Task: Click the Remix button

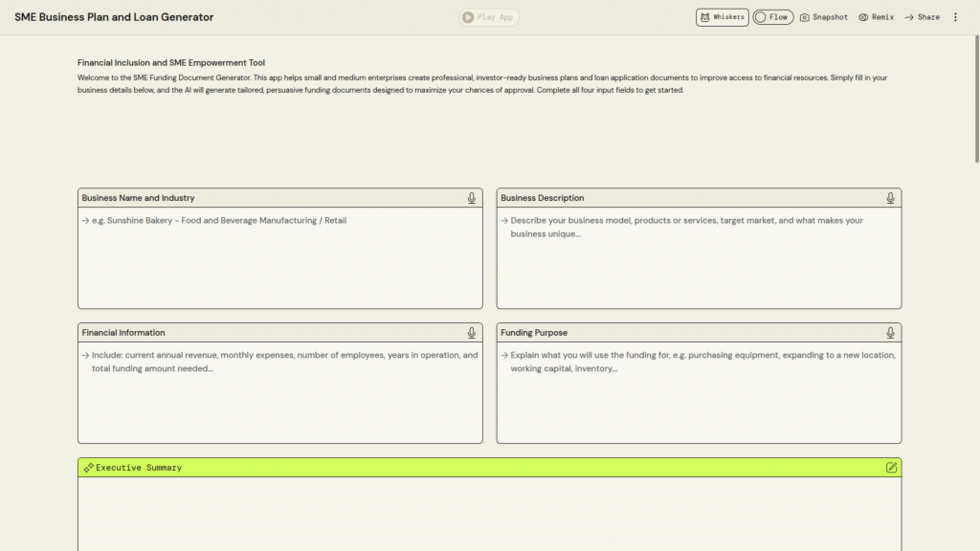Action: tap(876, 17)
